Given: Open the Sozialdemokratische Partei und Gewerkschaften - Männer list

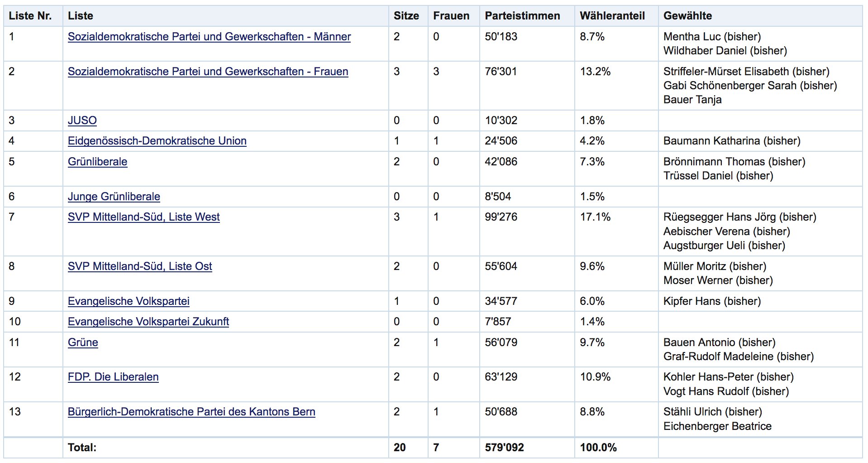Looking at the screenshot, I should (x=209, y=37).
